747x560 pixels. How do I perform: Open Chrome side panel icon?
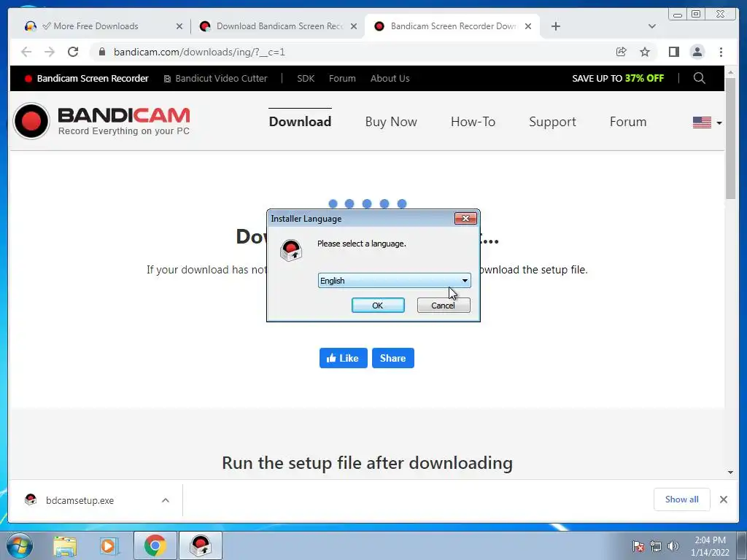[x=673, y=52]
